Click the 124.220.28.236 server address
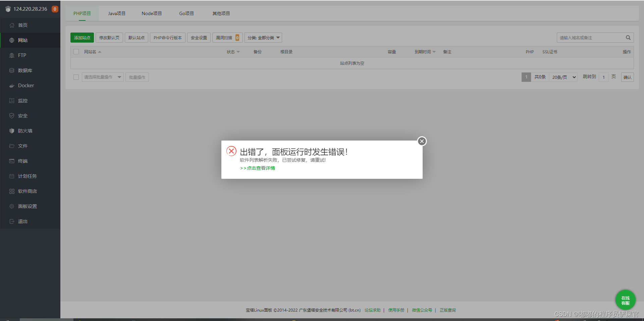 [31, 9]
